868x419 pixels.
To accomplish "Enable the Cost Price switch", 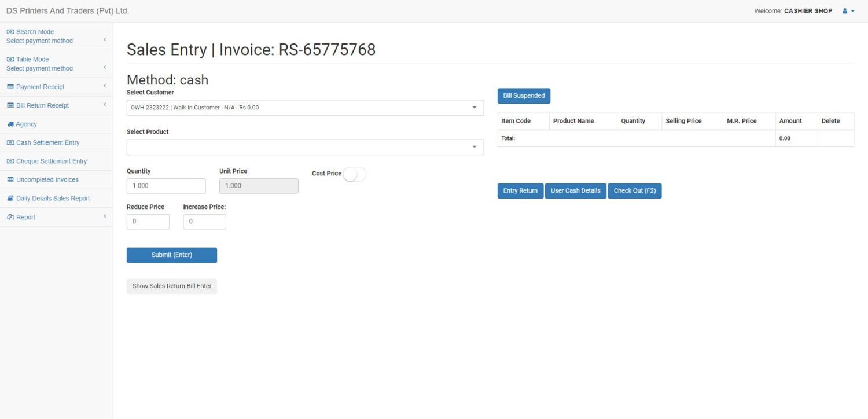I will pyautogui.click(x=355, y=174).
